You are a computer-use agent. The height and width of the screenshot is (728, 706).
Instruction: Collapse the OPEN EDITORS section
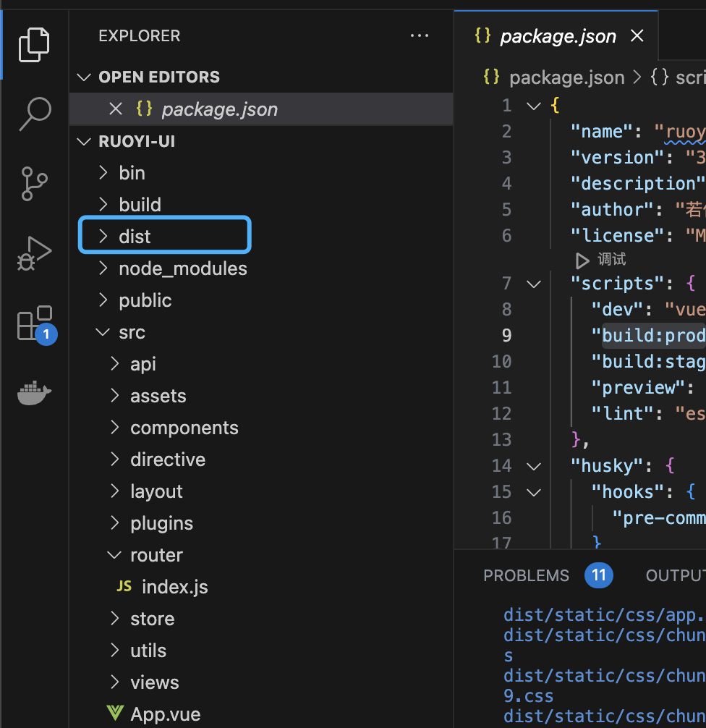click(85, 77)
